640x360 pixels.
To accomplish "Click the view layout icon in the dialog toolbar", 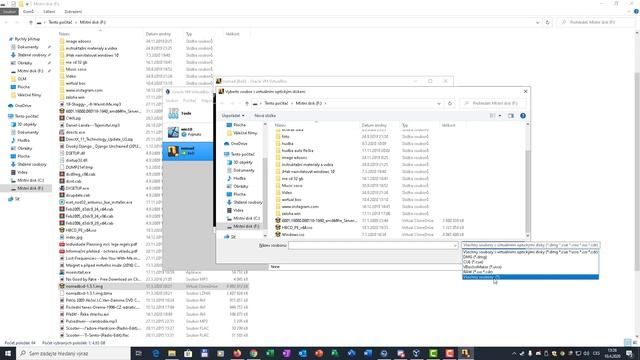I will click(x=492, y=116).
